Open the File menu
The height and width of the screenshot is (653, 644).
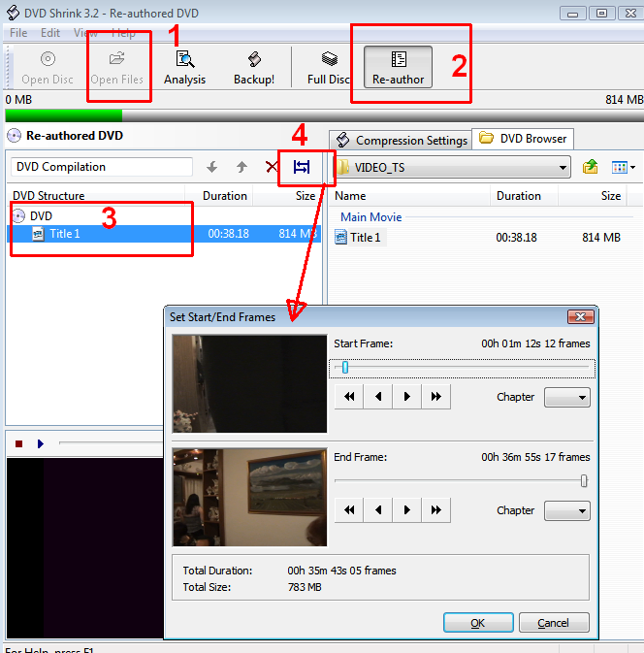(18, 33)
